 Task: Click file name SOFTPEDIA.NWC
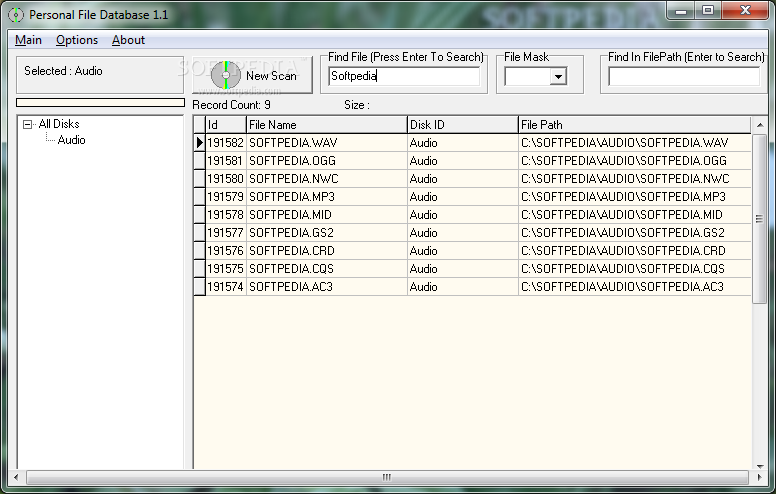tap(293, 179)
